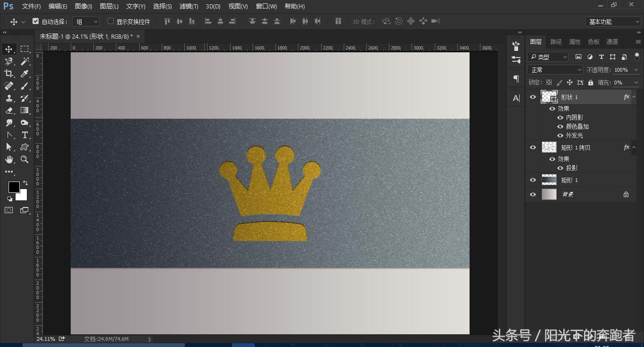Screen dimensions: 644x347
Task: Select the Custom Shape tool
Action: pyautogui.click(x=25, y=147)
